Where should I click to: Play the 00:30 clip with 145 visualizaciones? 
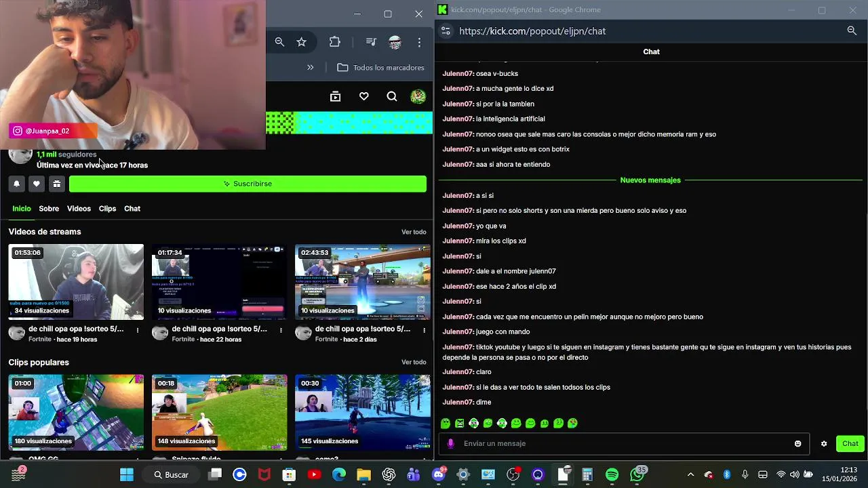(x=362, y=412)
